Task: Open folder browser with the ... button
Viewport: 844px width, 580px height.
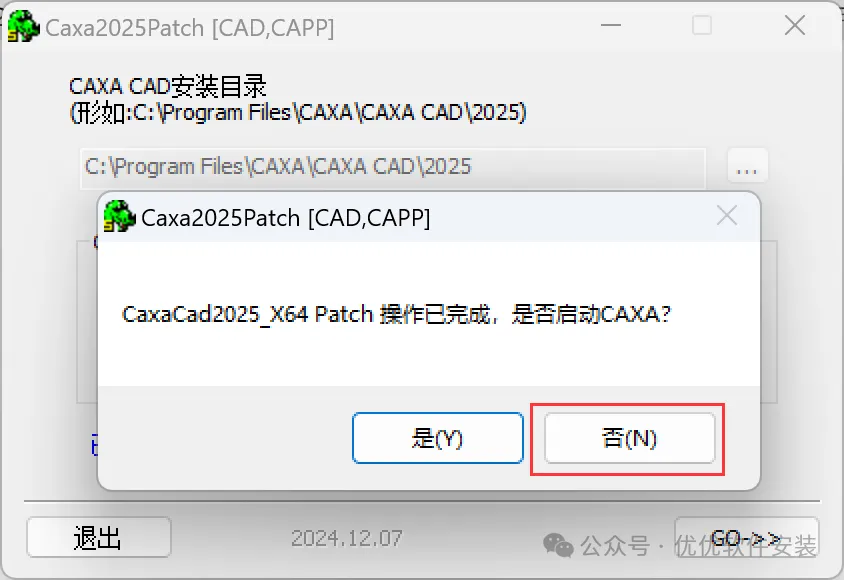Action: click(x=747, y=167)
